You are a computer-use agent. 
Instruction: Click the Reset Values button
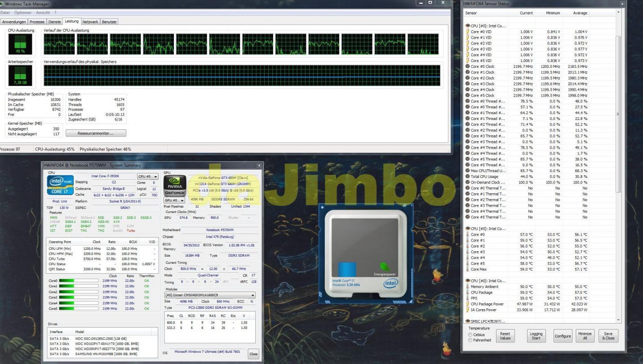pyautogui.click(x=505, y=336)
